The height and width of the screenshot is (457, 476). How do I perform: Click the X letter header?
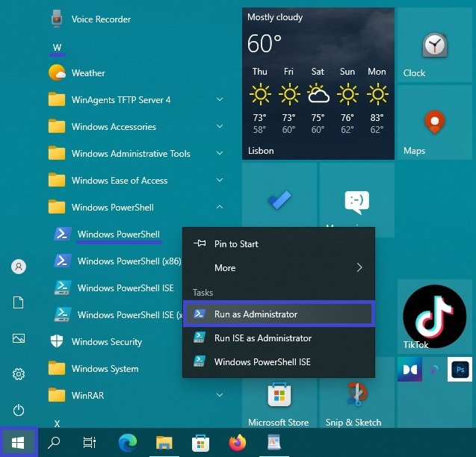[57, 423]
